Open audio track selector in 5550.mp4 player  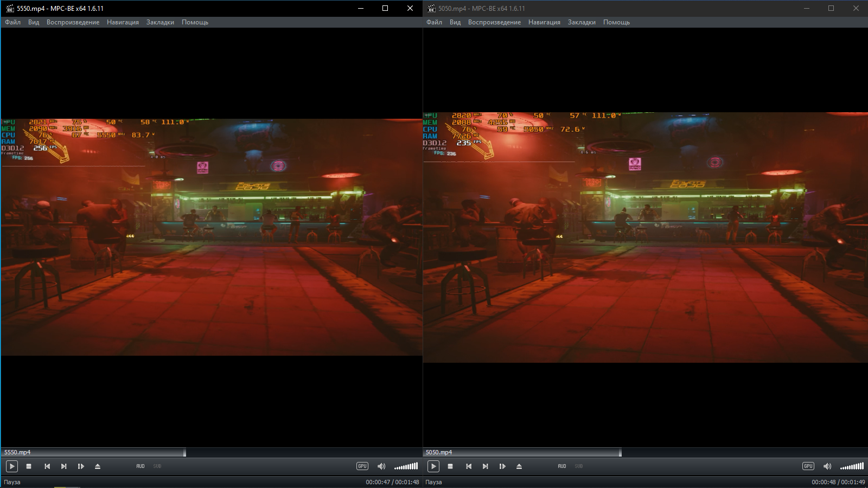click(x=141, y=466)
